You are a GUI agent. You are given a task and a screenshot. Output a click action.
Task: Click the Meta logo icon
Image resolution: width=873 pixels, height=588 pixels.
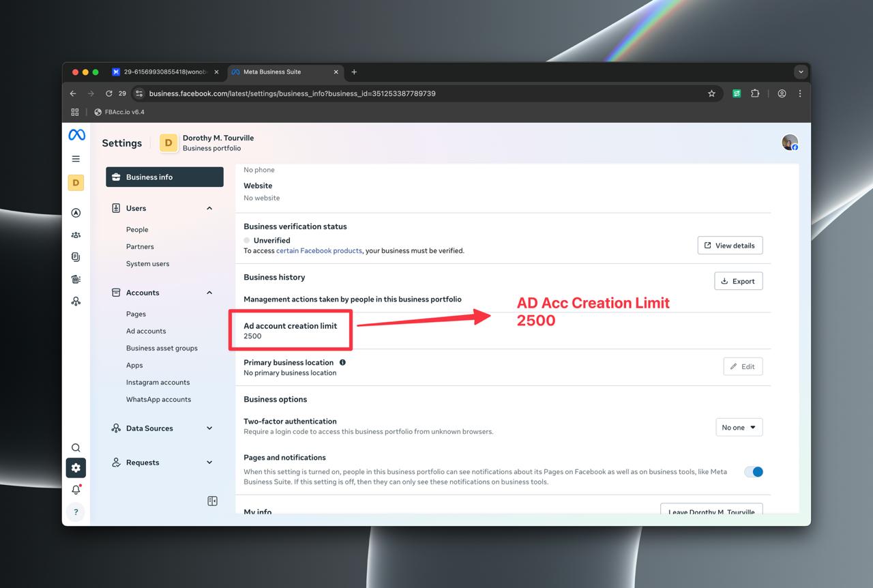point(76,135)
